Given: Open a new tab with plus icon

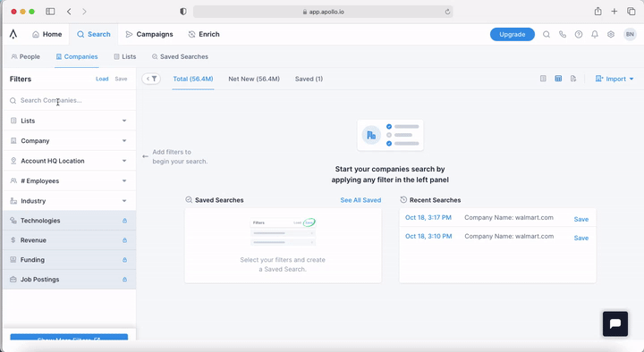Looking at the screenshot, I should pyautogui.click(x=614, y=12).
